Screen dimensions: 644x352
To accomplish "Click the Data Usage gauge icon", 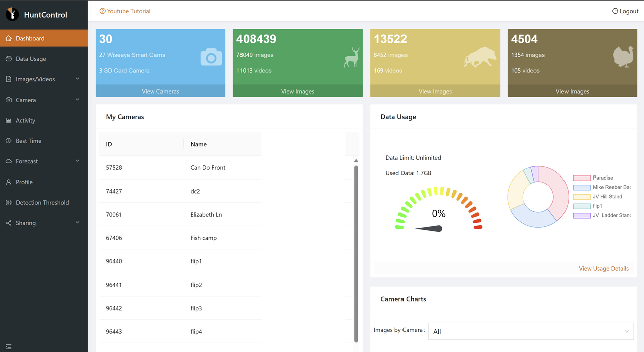I will click(x=9, y=59).
